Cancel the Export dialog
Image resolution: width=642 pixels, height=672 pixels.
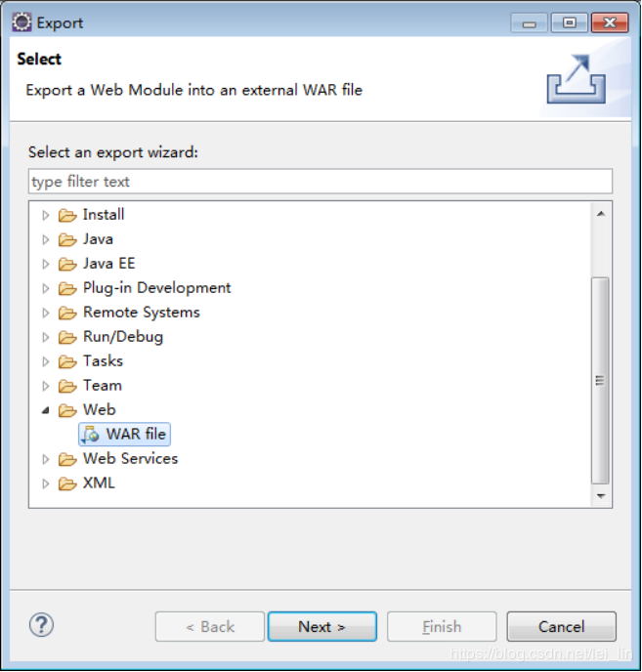pos(561,627)
